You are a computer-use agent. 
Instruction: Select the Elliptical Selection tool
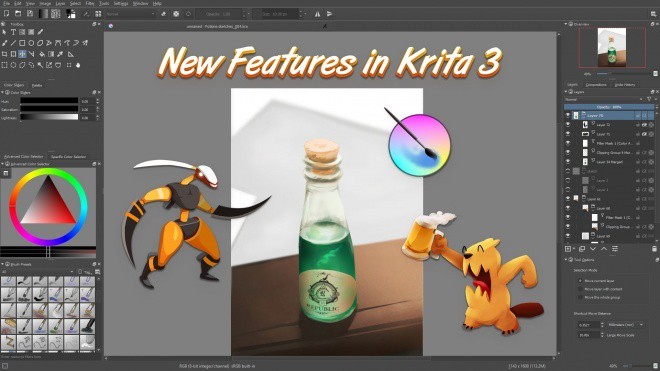pos(13,65)
